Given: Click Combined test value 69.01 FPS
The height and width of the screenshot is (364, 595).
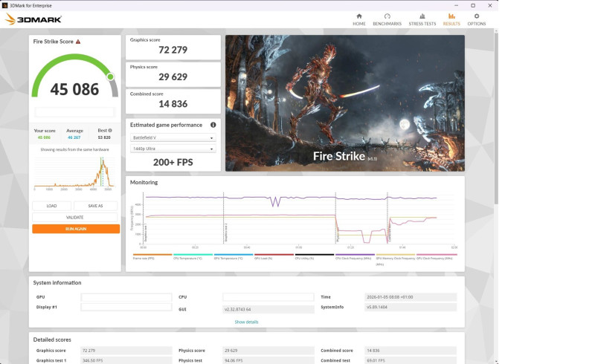Looking at the screenshot, I should click(411, 360).
